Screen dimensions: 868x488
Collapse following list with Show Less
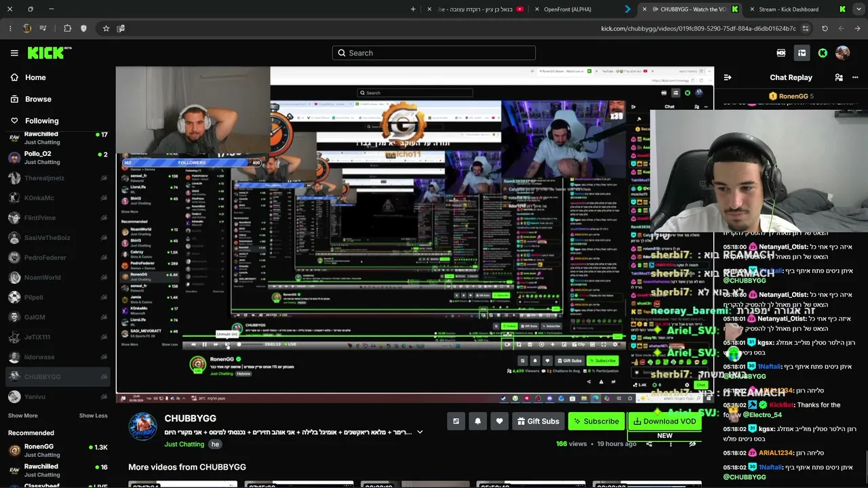[x=94, y=415]
